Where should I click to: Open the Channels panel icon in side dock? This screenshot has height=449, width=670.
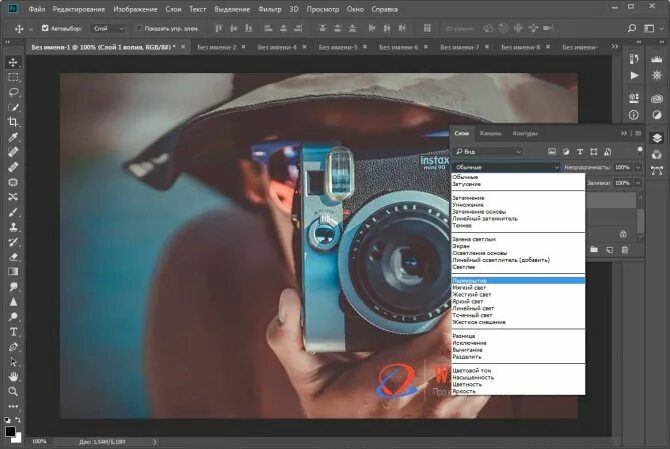point(657,154)
